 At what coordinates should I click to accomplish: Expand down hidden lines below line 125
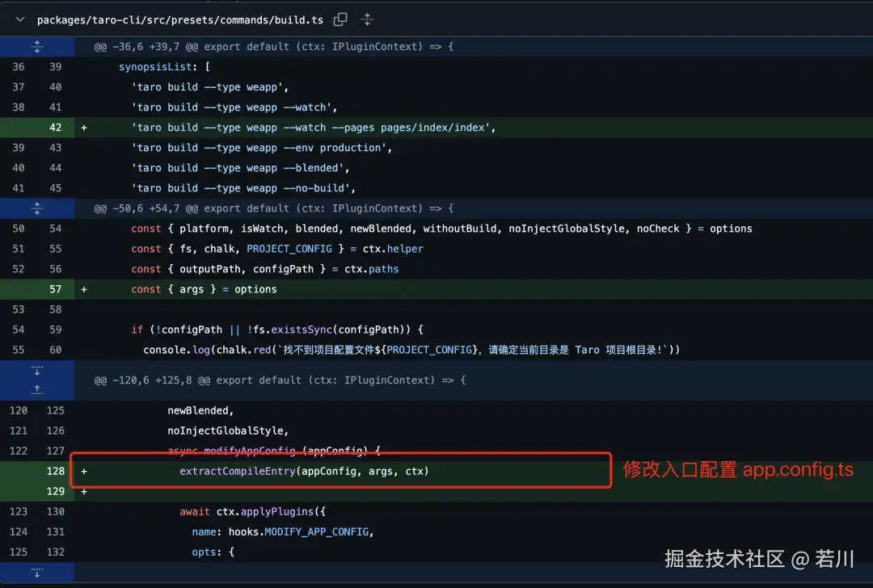[x=36, y=573]
